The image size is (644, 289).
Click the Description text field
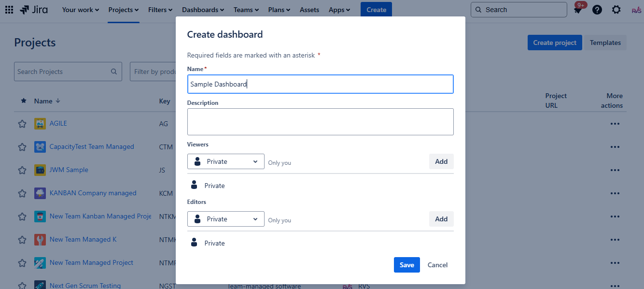click(x=320, y=122)
